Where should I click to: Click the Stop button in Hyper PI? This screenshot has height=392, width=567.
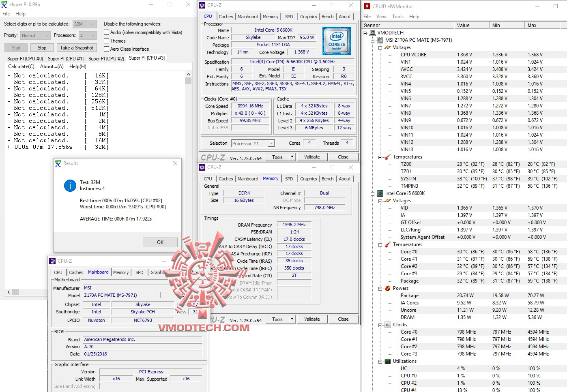[x=42, y=48]
